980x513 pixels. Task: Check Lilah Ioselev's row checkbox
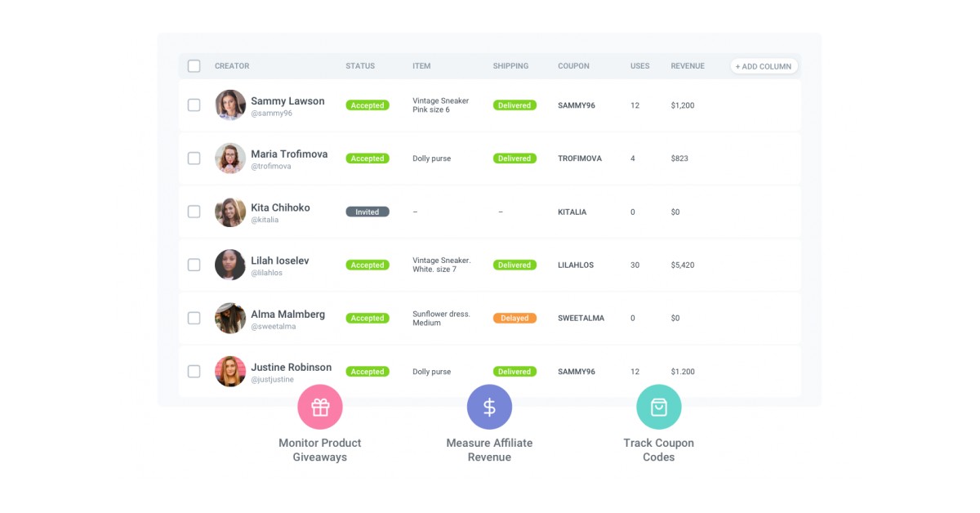194,265
